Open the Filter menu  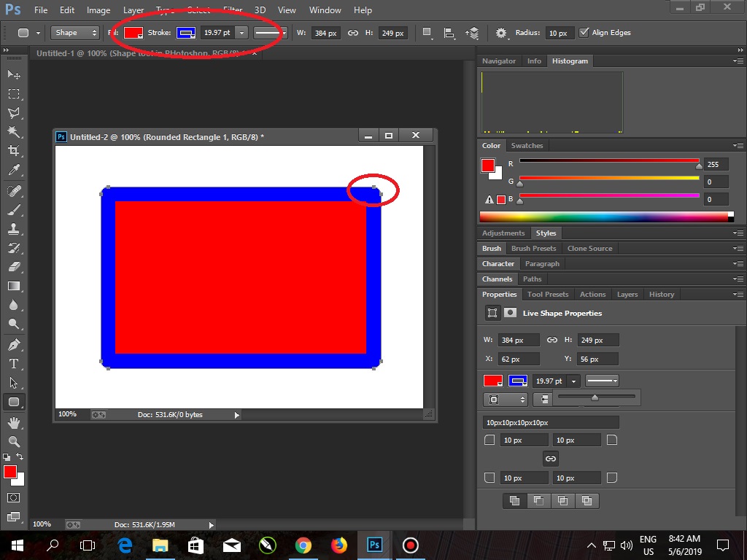click(x=231, y=9)
